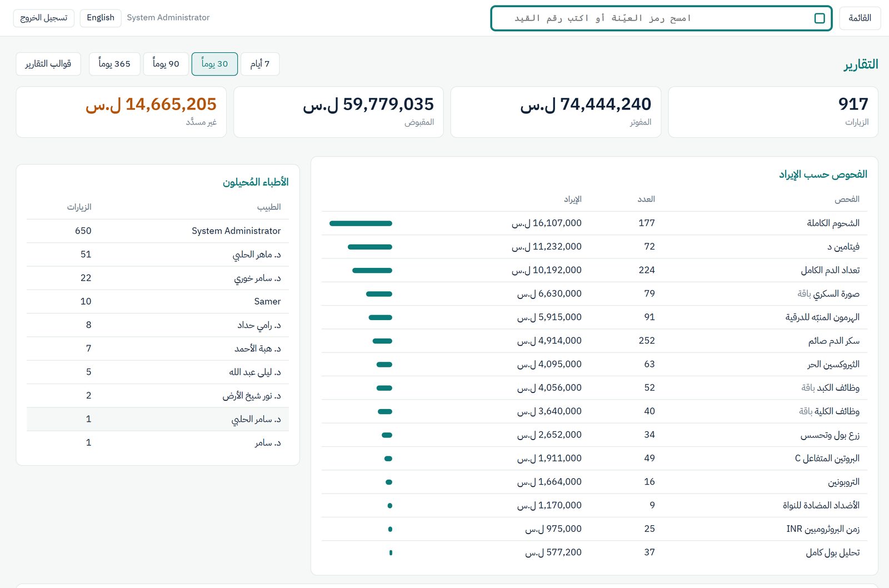Select the 7 أيام range tab
The image size is (889, 588).
point(260,64)
